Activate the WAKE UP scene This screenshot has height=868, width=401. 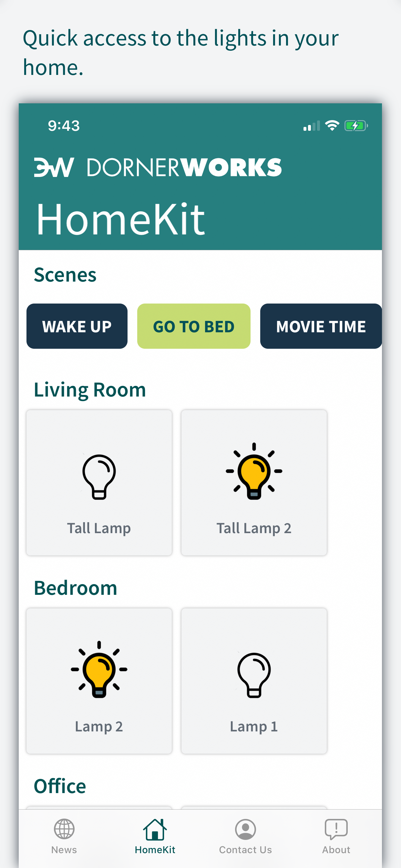click(77, 326)
